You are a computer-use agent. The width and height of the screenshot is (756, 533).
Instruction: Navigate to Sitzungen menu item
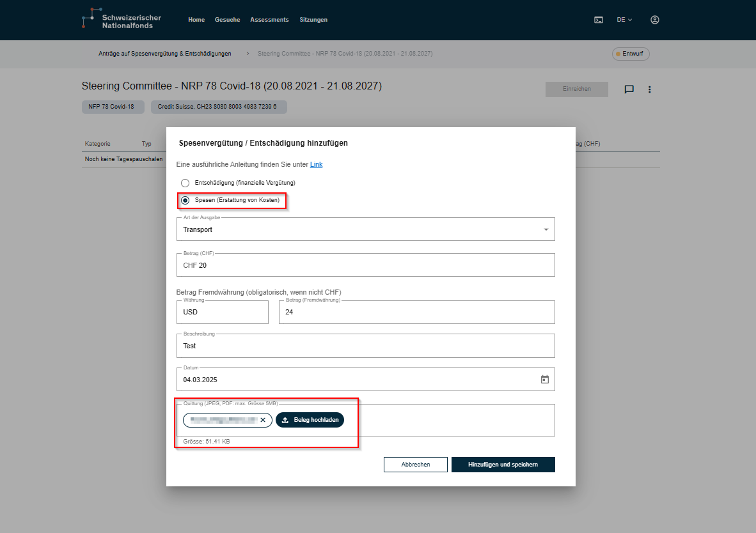[x=313, y=20]
